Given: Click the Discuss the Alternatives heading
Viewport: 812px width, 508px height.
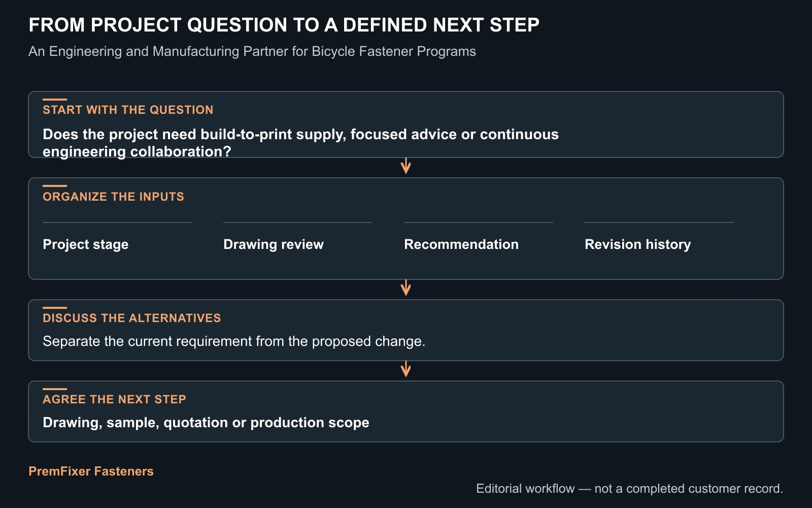Looking at the screenshot, I should [x=132, y=318].
